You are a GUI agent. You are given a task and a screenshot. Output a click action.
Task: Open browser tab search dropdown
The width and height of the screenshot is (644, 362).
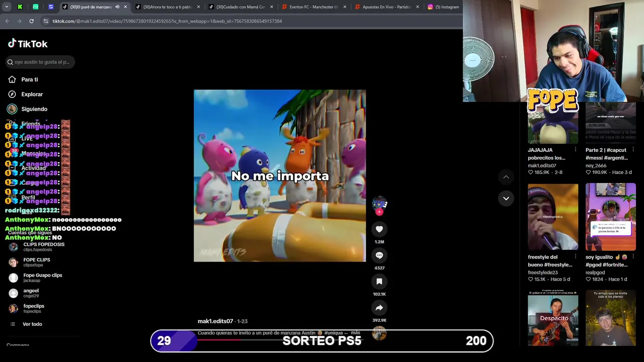[x=7, y=7]
